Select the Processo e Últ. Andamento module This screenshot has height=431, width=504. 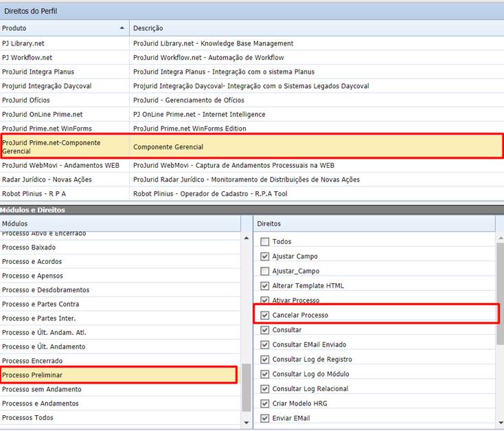pos(120,346)
